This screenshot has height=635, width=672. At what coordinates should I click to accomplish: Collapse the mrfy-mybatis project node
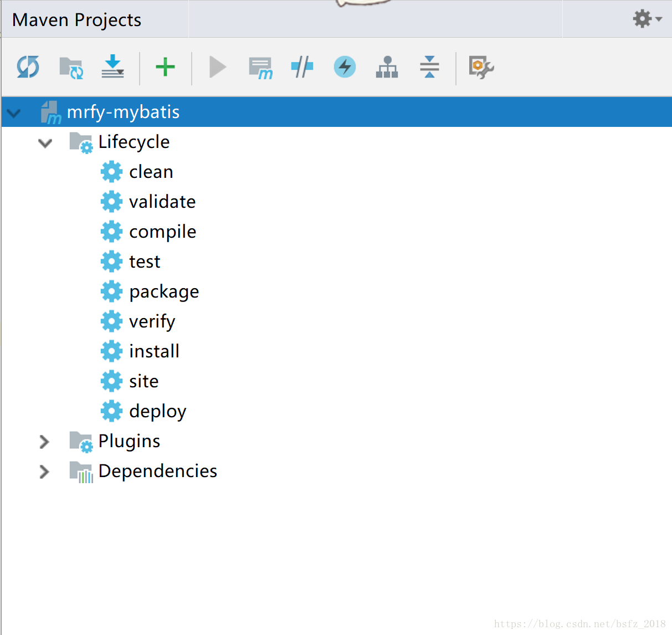pyautogui.click(x=14, y=113)
